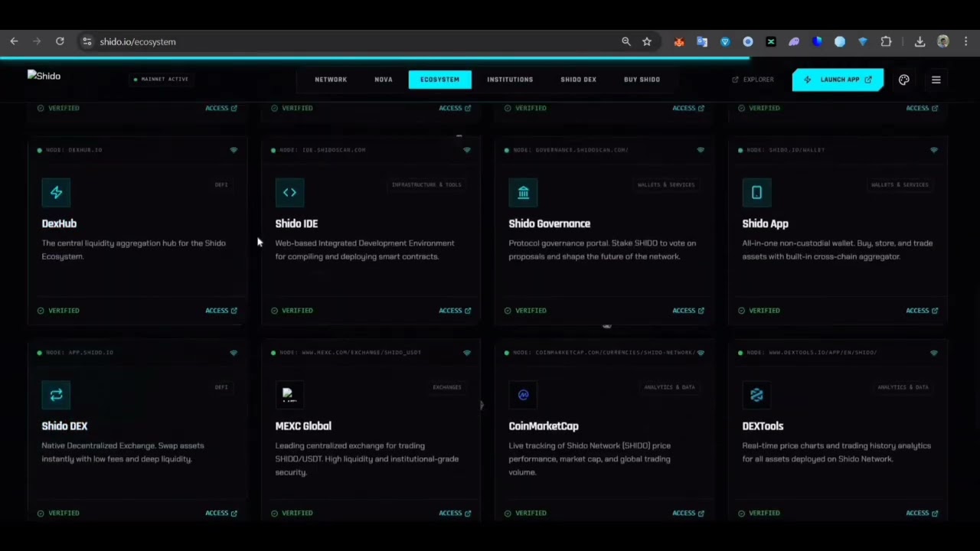Click Access link on Shido DEX card
This screenshot has width=980, height=551.
pos(221,514)
